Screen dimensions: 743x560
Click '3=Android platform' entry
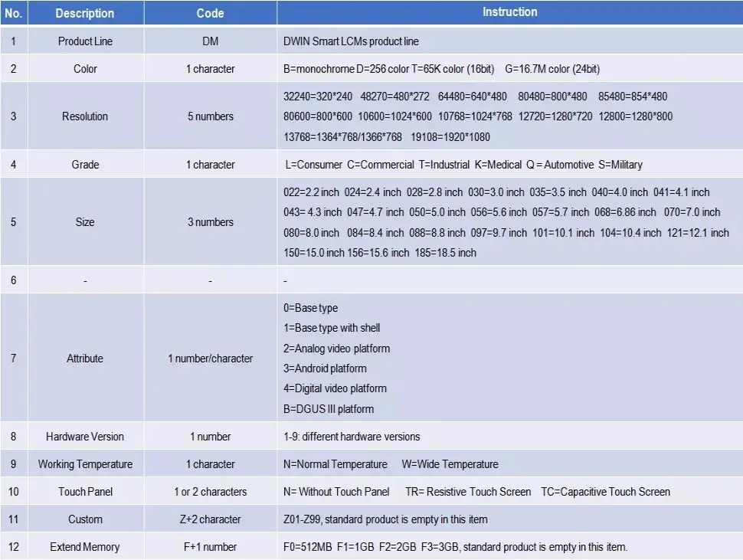[x=325, y=368]
